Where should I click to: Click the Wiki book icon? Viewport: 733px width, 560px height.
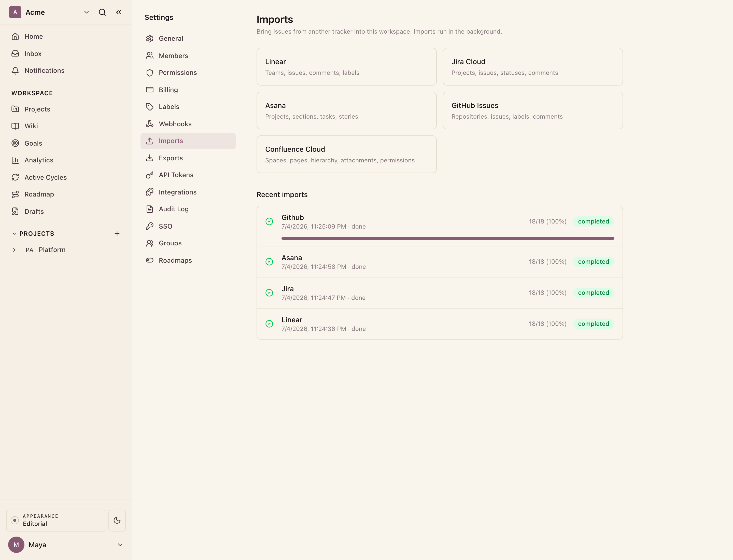click(x=15, y=126)
